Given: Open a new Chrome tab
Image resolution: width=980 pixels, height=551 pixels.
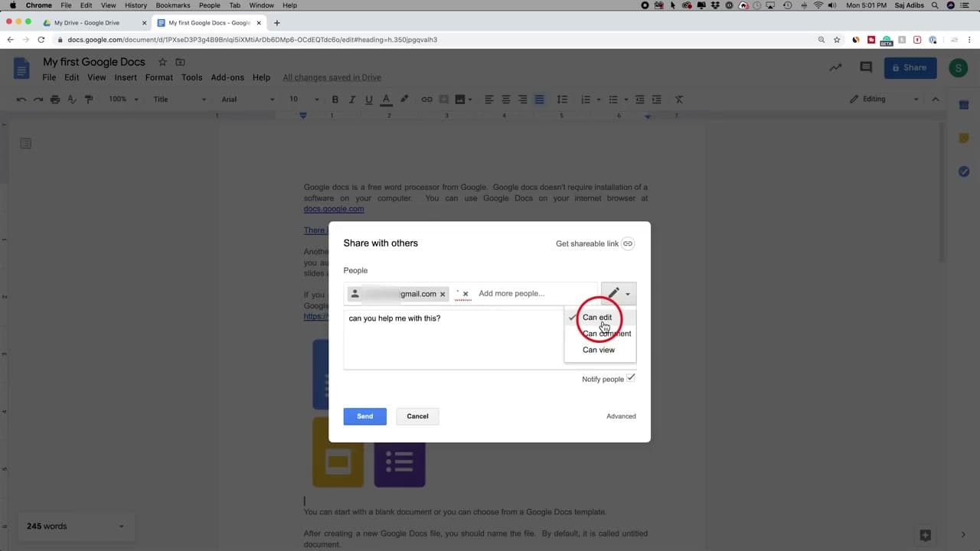Looking at the screenshot, I should coord(277,23).
